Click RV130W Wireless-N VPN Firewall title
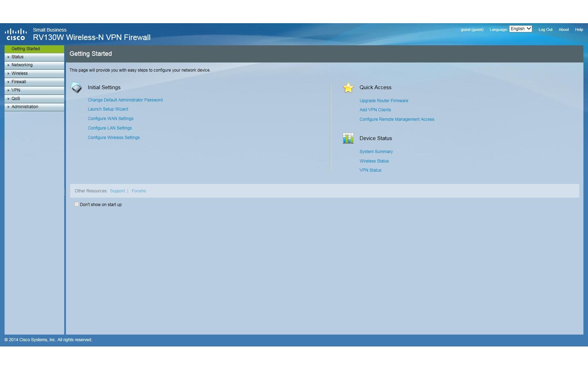Screen dimensions: 588x370 tap(92, 37)
